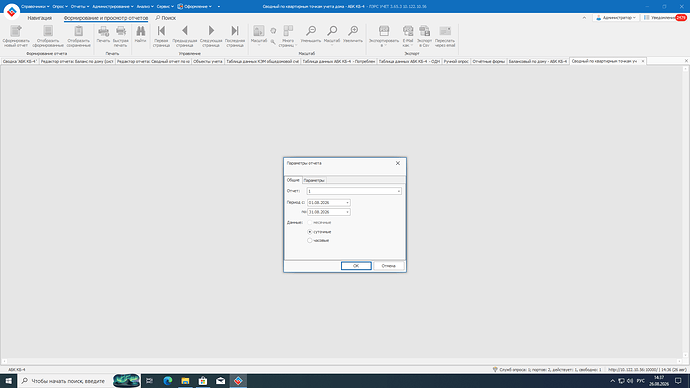Expand 'Экспортировать в' dropdown
The width and height of the screenshot is (690, 388).
pyautogui.click(x=384, y=45)
